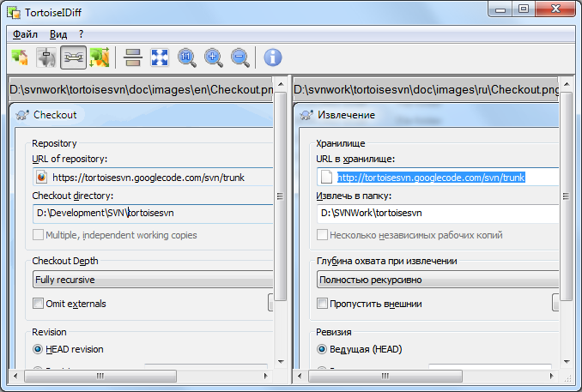Open the Fully recursive depth dropdown
The image size is (582, 392).
point(153,280)
